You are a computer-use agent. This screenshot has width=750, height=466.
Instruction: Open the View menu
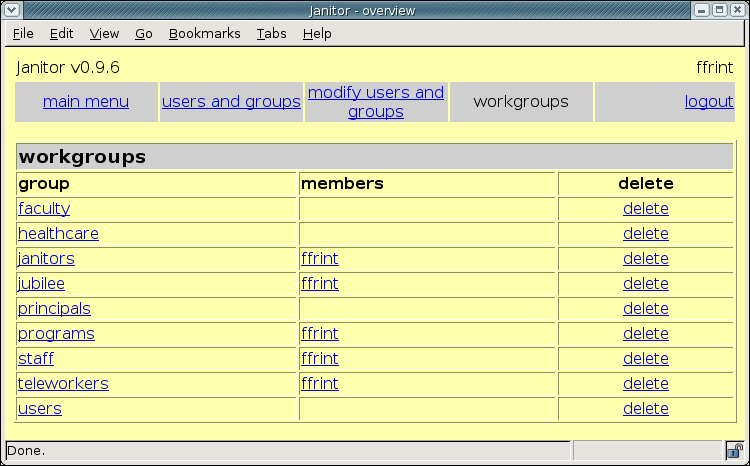[x=104, y=33]
